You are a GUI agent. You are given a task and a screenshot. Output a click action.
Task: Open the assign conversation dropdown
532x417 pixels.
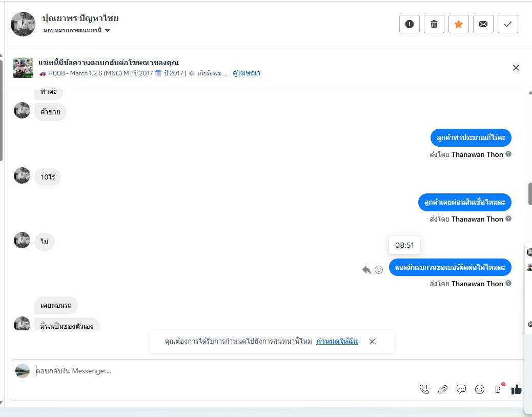click(77, 30)
